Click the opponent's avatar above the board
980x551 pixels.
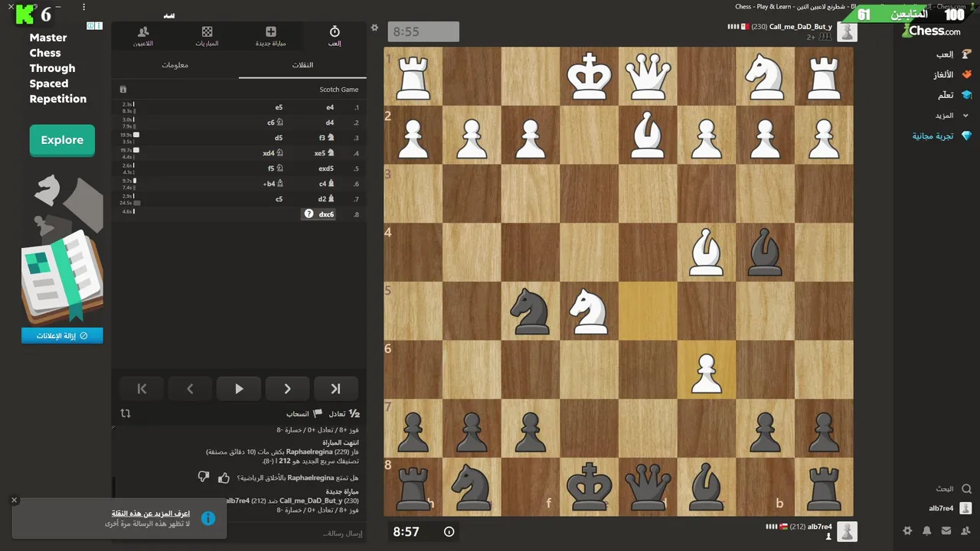[x=847, y=31]
